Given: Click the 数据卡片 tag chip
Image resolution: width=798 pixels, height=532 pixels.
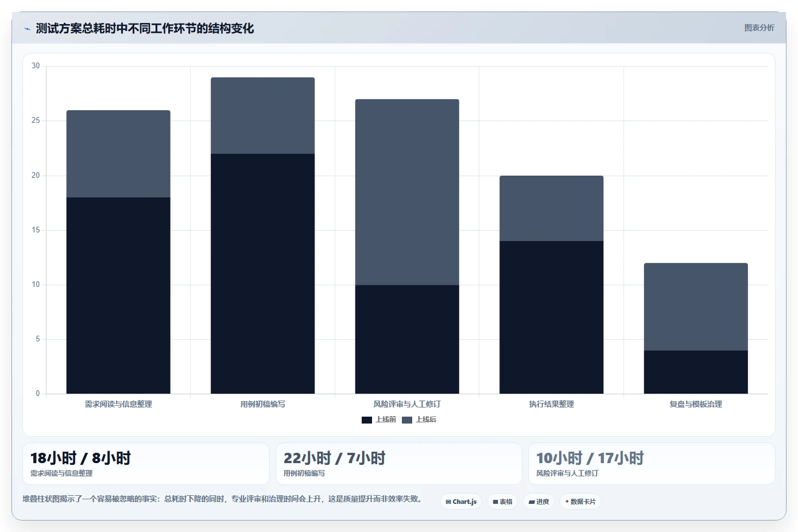Looking at the screenshot, I should pos(580,502).
